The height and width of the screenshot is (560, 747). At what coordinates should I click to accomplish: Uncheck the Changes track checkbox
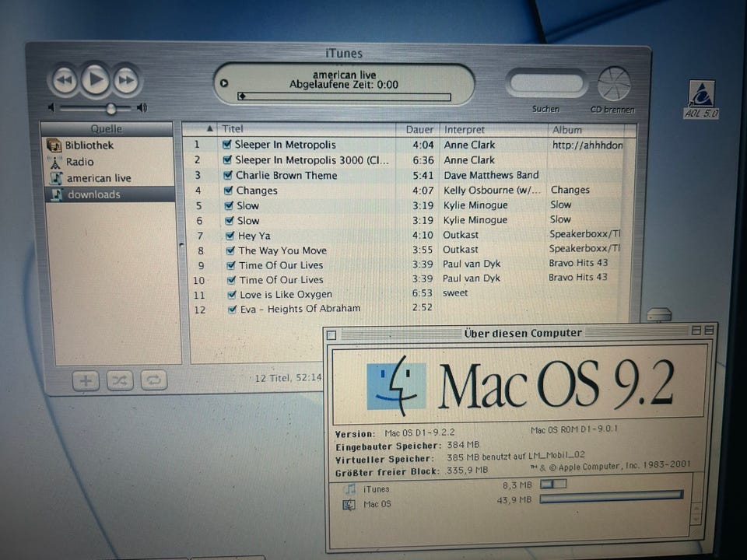[x=229, y=191]
